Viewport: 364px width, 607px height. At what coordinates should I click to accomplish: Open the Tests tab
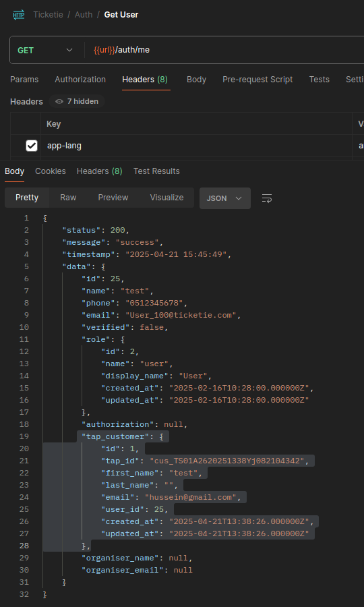click(x=319, y=80)
